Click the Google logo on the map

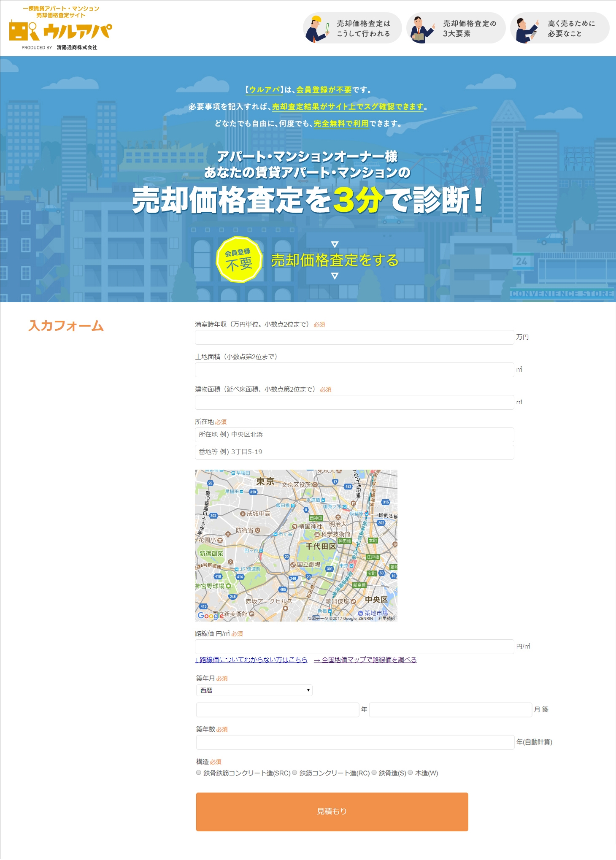click(210, 616)
